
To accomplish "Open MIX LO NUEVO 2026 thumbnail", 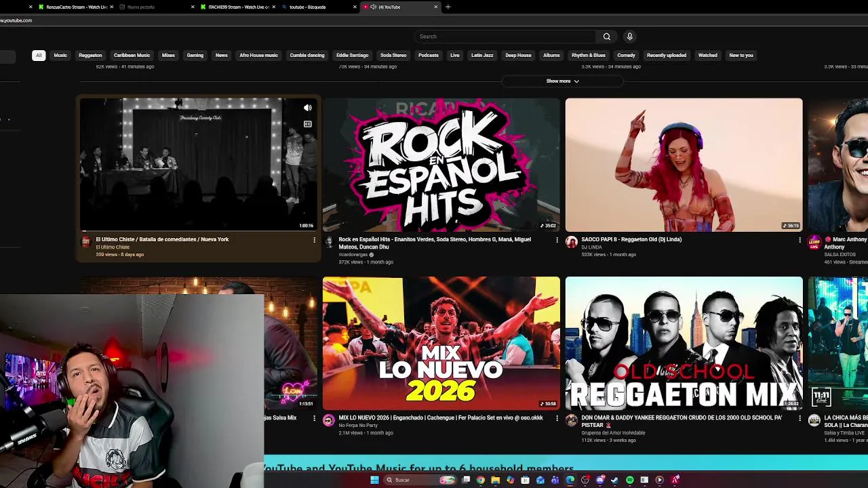I will point(441,343).
